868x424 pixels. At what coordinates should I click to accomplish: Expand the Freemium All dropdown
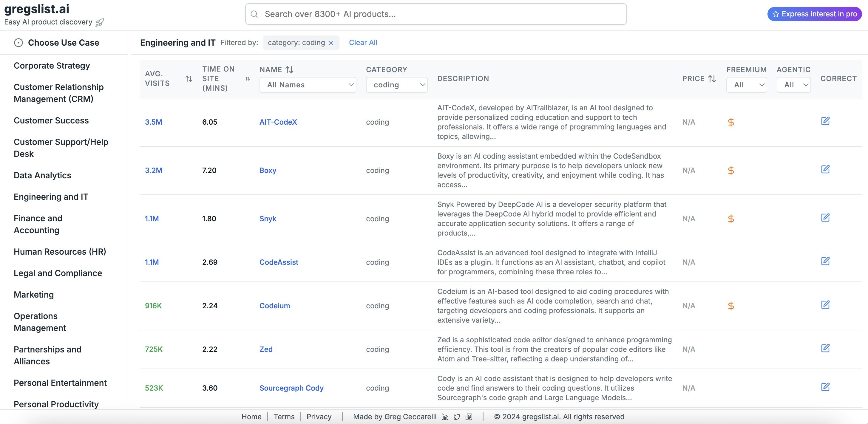(x=746, y=85)
